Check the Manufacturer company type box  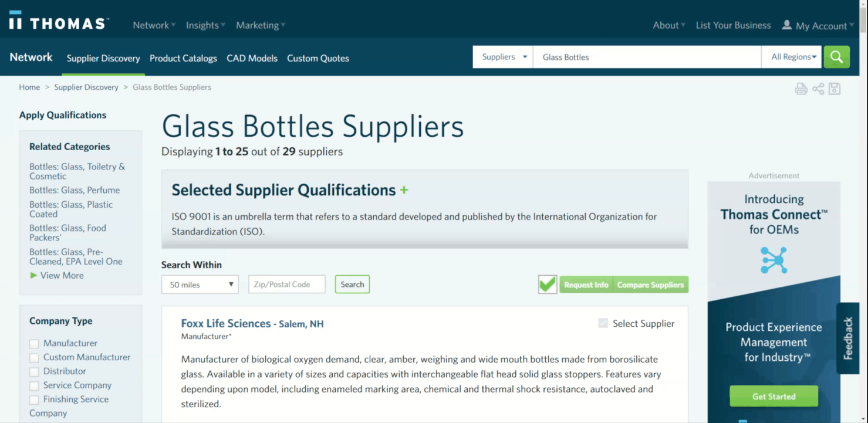[35, 344]
